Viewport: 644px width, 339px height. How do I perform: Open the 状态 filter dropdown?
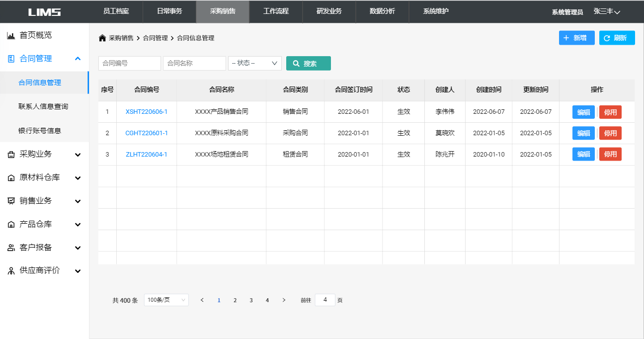coord(254,63)
